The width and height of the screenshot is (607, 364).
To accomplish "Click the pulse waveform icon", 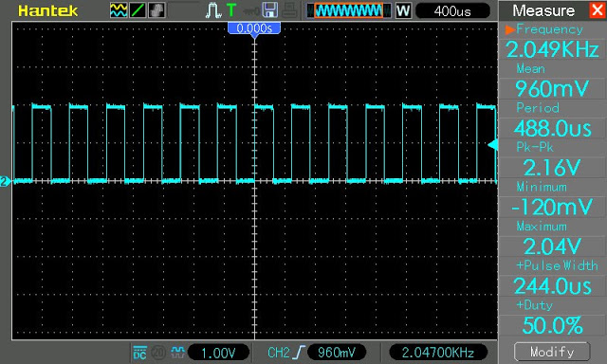I will (212, 10).
